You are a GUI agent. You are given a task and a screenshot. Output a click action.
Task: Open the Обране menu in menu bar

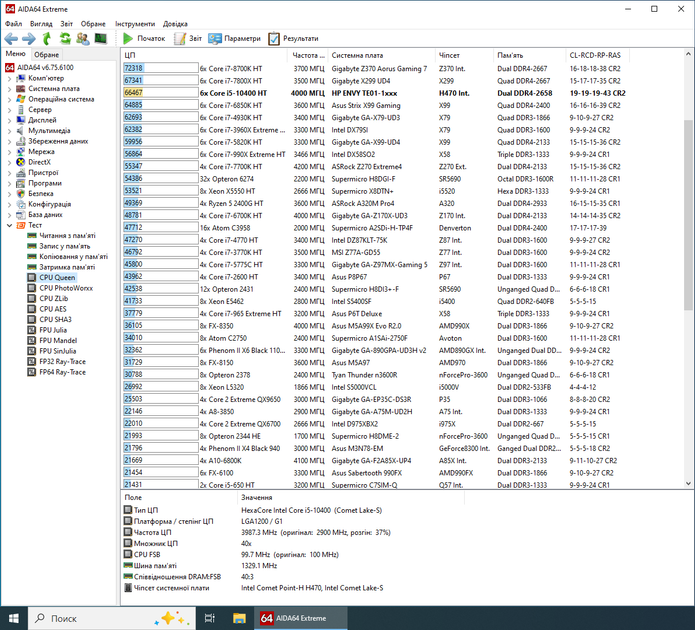pos(93,24)
